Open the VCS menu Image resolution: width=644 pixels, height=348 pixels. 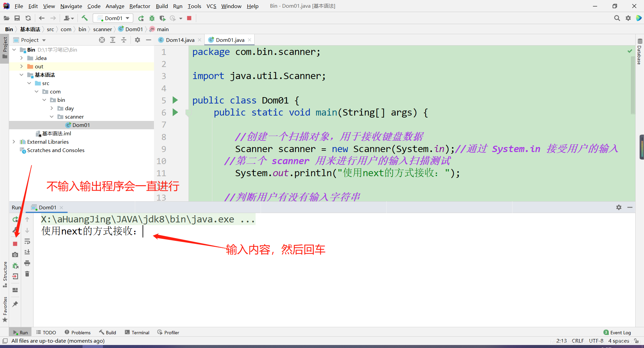211,6
